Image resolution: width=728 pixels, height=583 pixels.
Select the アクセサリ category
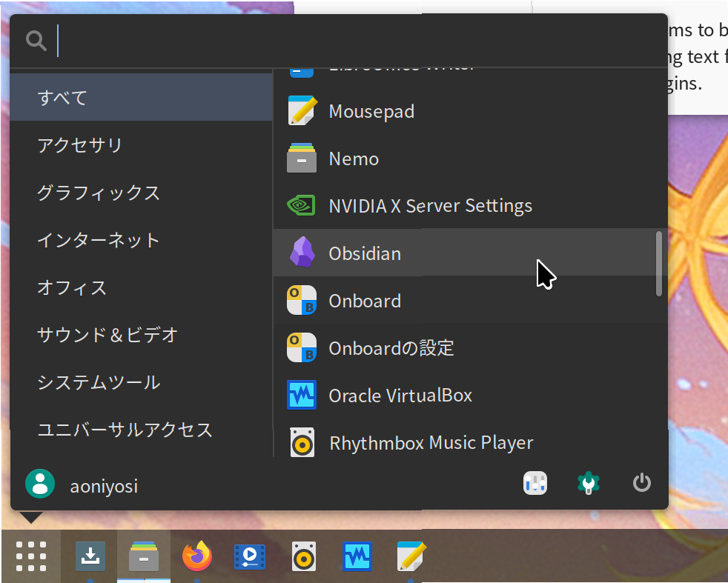click(141, 144)
